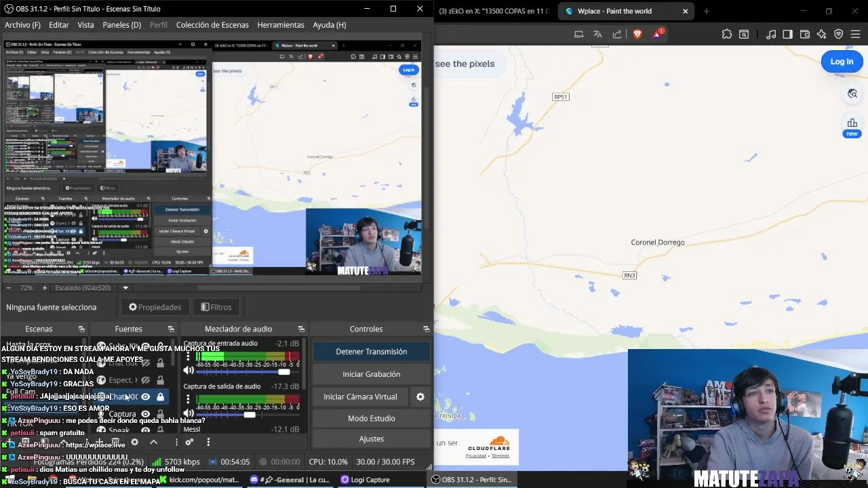Show the Espect. source eye
This screenshot has height=488, width=868.
[x=145, y=380]
